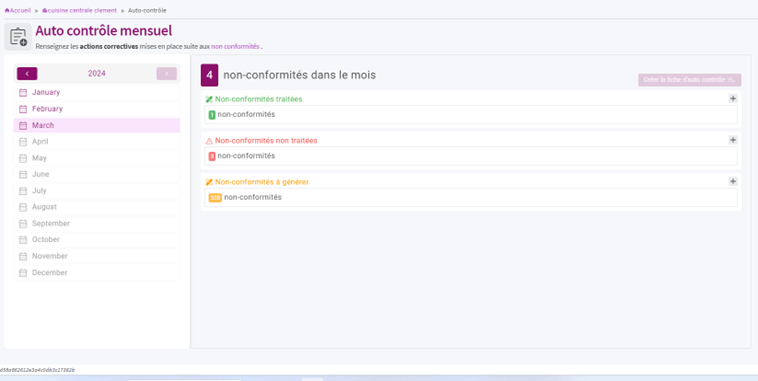758x381 pixels.
Task: Click the orange count badge of non-conformités to generate
Action: tap(215, 198)
